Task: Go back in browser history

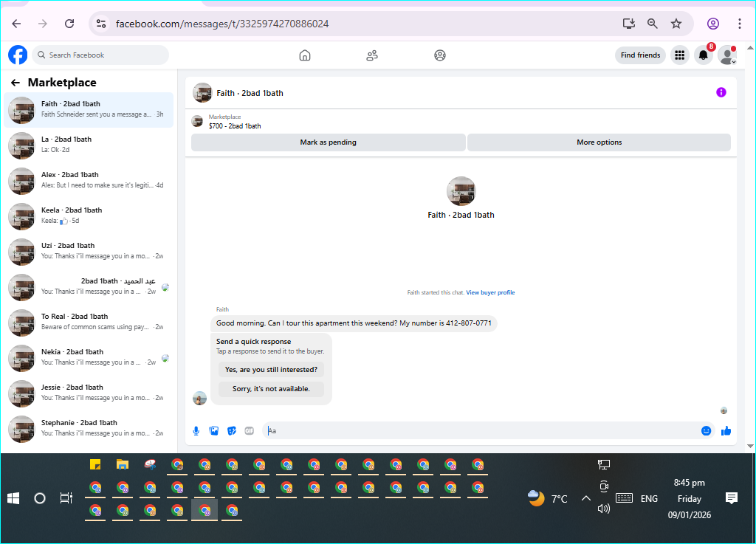Action: click(x=16, y=24)
